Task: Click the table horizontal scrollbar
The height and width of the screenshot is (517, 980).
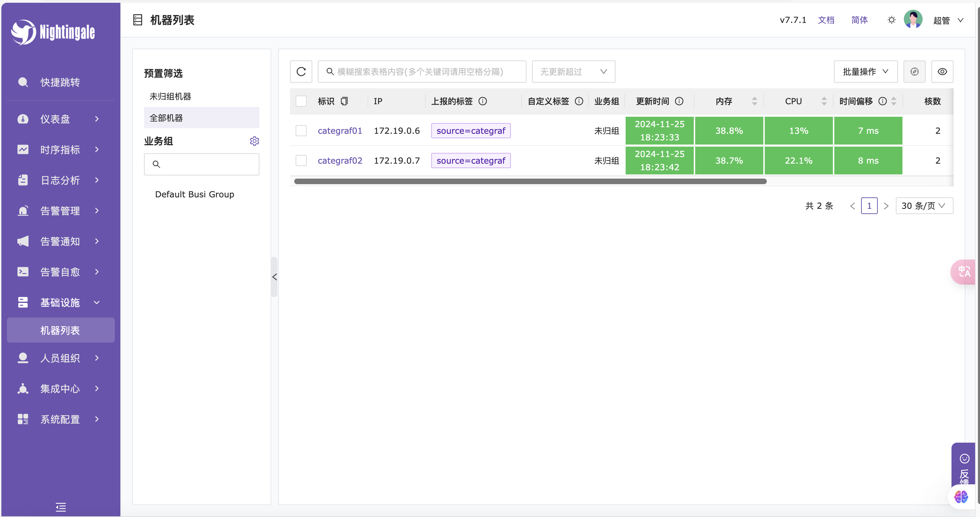Action: coord(530,181)
